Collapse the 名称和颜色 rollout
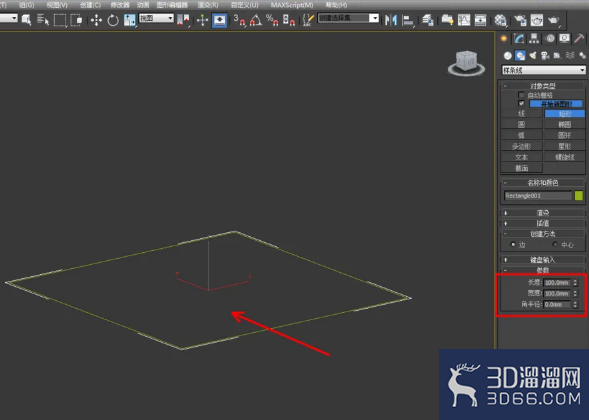The height and width of the screenshot is (420, 589). pos(543,183)
